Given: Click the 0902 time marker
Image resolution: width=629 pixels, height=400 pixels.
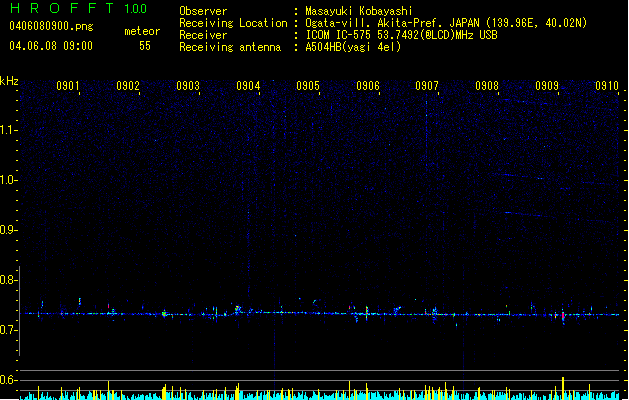Looking at the screenshot, I should pyautogui.click(x=128, y=86).
